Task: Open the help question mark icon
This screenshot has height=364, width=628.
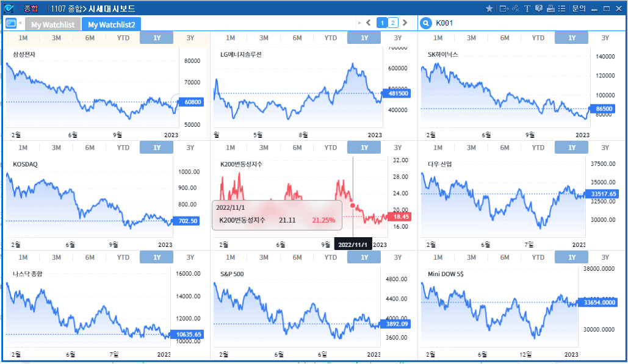Action: coord(538,9)
